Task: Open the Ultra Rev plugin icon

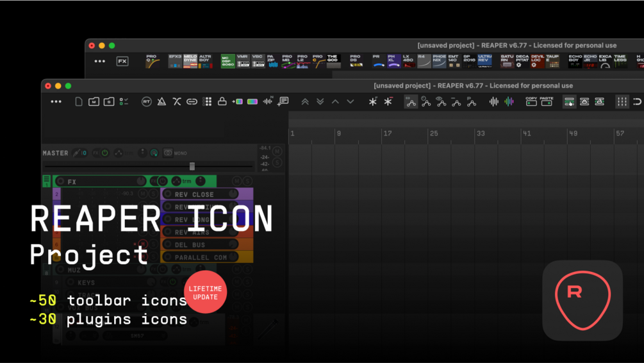Action: (x=484, y=62)
